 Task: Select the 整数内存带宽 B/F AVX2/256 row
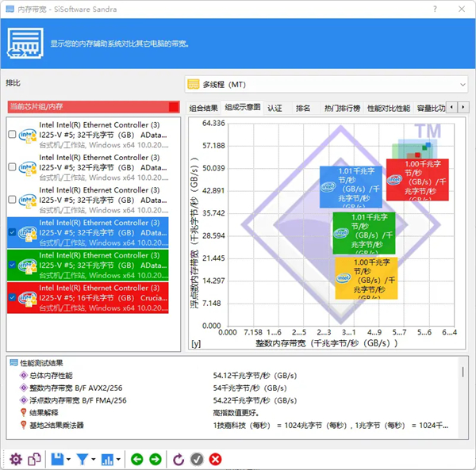click(234, 388)
